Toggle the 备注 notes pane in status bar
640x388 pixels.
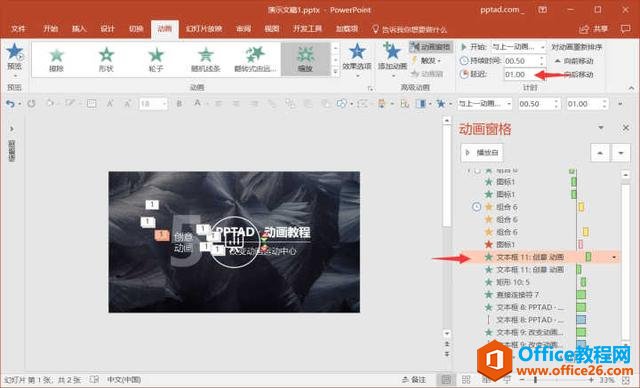pyautogui.click(x=413, y=380)
